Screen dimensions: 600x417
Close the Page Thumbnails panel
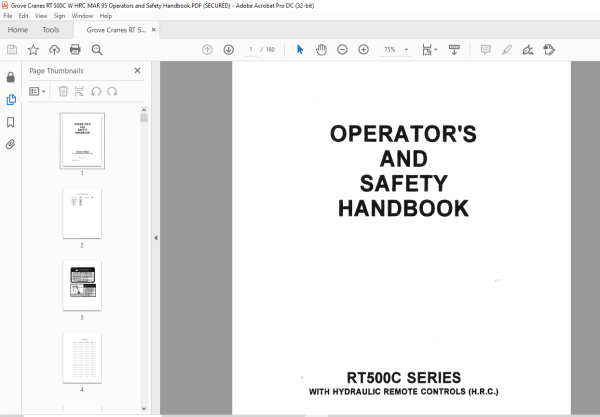pyautogui.click(x=137, y=70)
